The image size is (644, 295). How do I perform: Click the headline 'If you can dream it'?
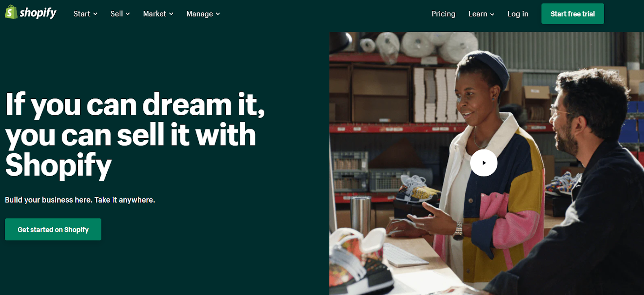[x=135, y=104]
